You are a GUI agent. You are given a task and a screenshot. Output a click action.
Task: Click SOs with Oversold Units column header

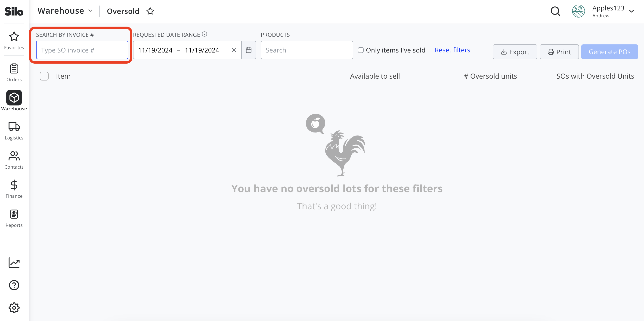click(595, 76)
